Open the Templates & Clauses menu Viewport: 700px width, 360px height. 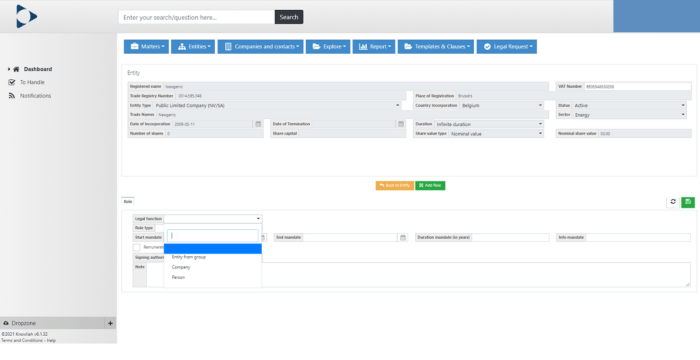[x=436, y=46]
